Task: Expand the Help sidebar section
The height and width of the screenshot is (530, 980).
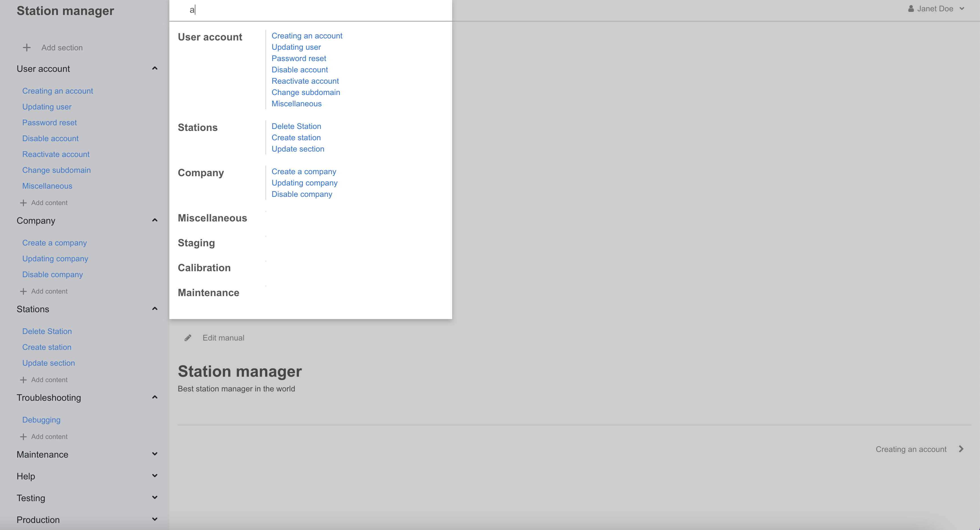Action: (x=154, y=476)
